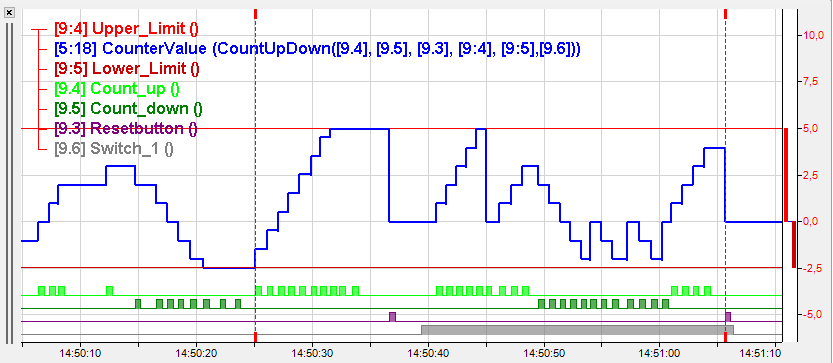Click the -2,5 value on the Y axis
This screenshot has height=363, width=833.
(813, 268)
